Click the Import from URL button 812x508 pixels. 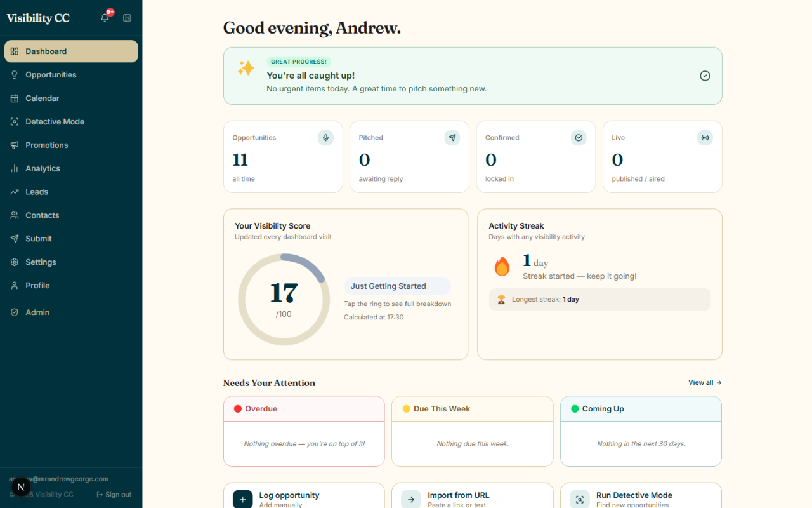tap(473, 497)
